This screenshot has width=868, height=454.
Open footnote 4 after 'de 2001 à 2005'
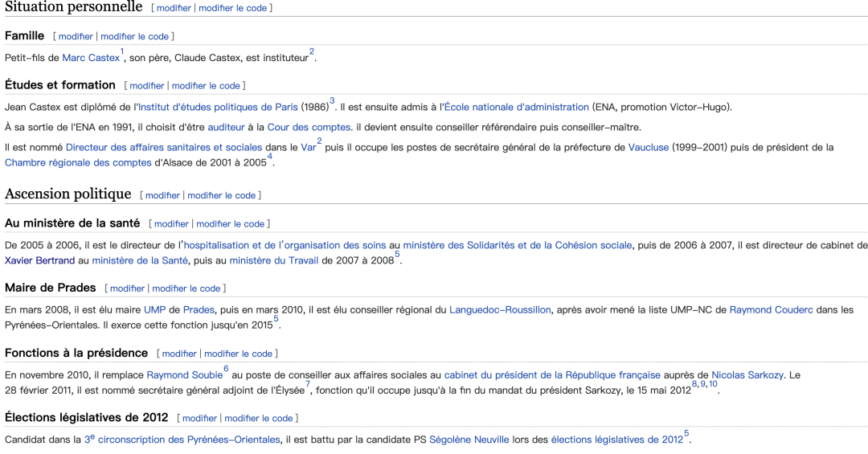point(269,157)
